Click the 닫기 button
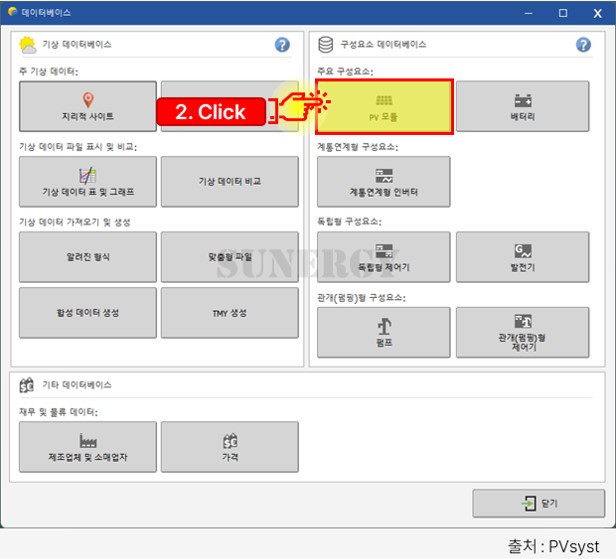616x559 pixels. click(539, 503)
